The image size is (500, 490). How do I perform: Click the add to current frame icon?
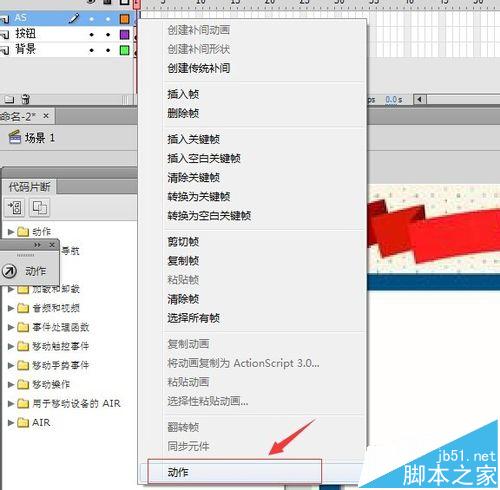tap(15, 207)
